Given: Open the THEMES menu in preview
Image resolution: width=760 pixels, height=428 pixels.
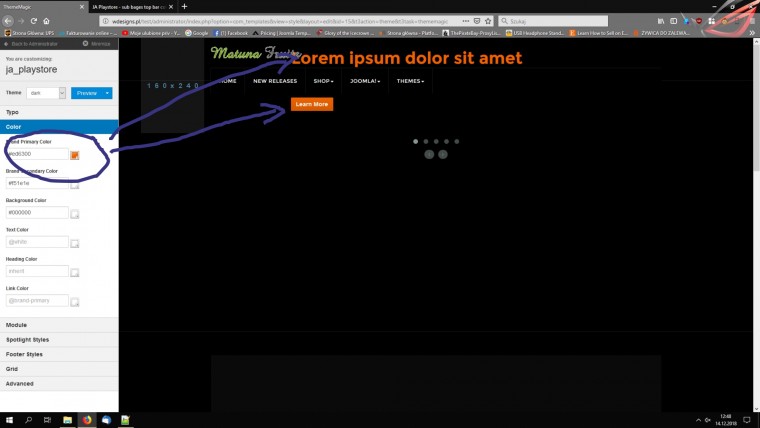Looking at the screenshot, I should (410, 81).
